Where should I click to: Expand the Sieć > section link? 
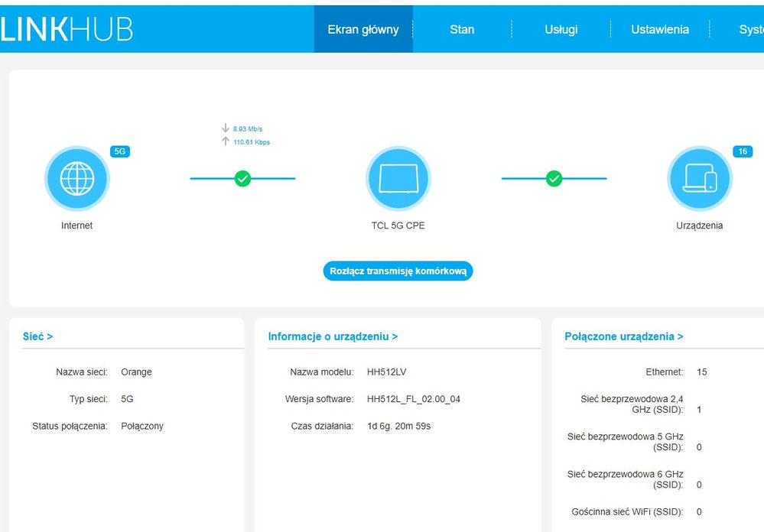click(x=38, y=336)
